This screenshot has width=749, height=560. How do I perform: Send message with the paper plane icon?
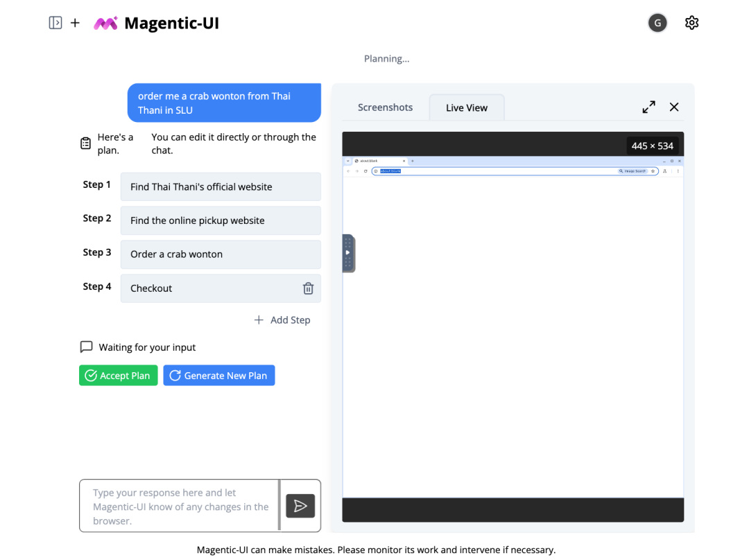point(300,505)
